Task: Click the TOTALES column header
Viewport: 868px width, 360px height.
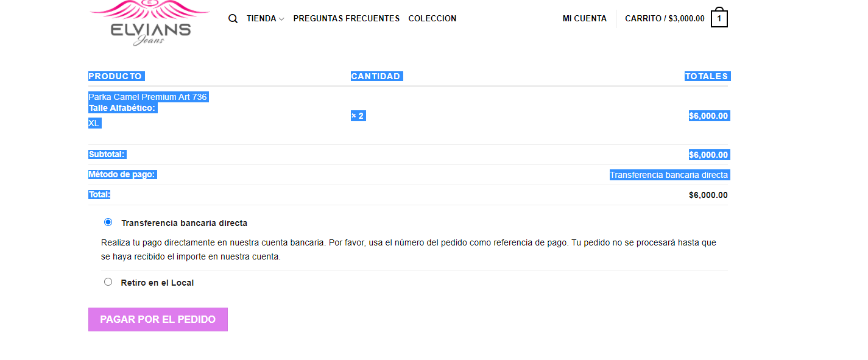Action: tap(707, 76)
